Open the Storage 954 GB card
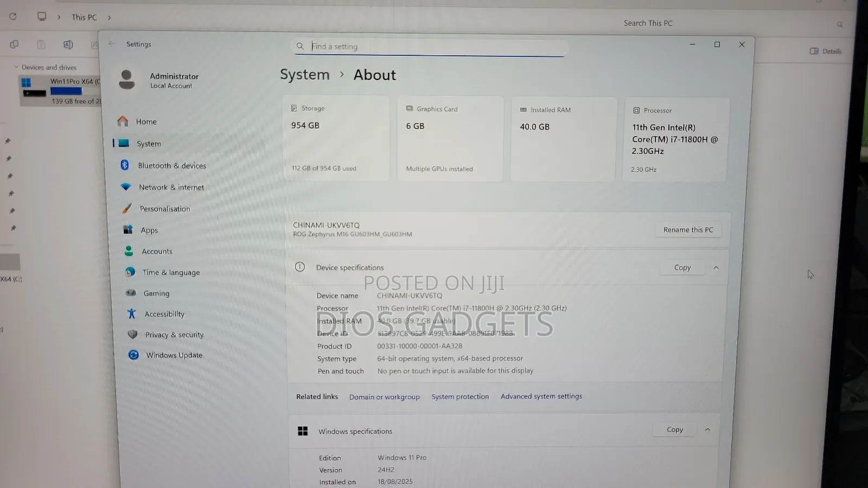 pyautogui.click(x=336, y=138)
